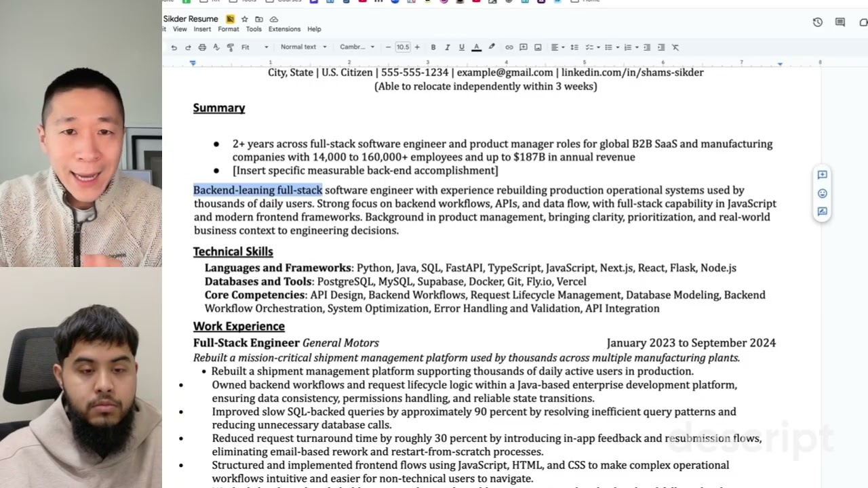Image resolution: width=868 pixels, height=488 pixels.
Task: Open the bulleted list dropdown
Action: coord(610,47)
